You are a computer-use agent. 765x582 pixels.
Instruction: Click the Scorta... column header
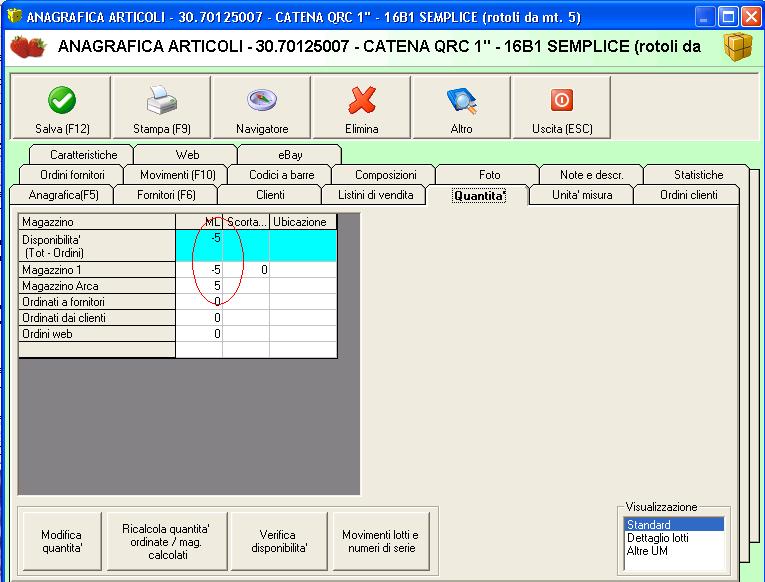(x=246, y=221)
